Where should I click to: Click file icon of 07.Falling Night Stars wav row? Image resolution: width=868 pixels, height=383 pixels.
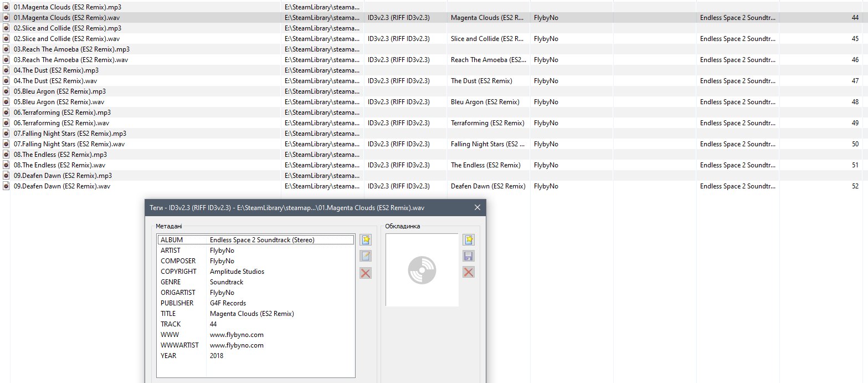[x=7, y=144]
